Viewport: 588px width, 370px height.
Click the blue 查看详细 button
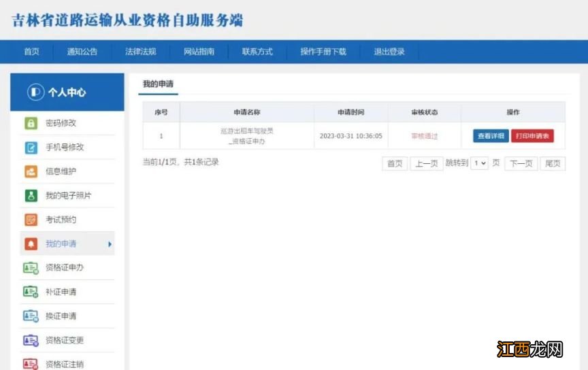pos(491,136)
